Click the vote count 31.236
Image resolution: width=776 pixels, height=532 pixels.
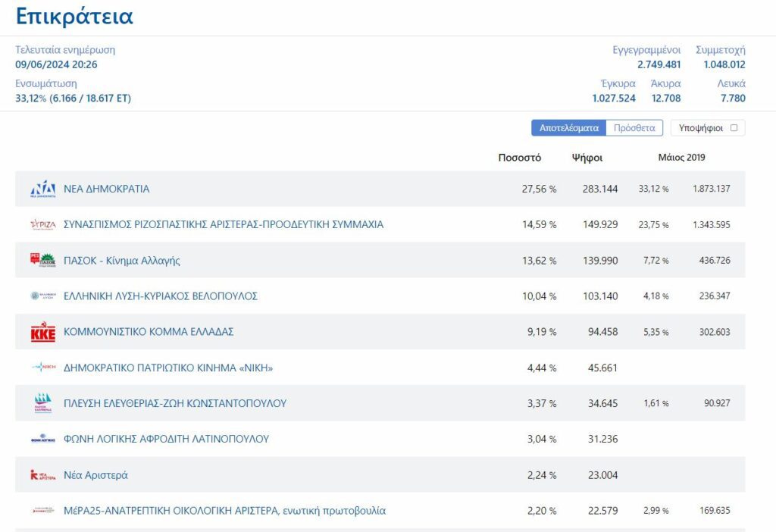[602, 439]
